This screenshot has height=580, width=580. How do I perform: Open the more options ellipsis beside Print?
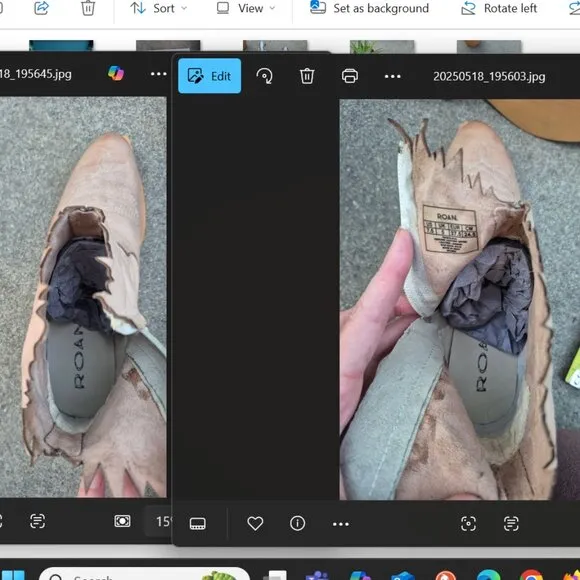[392, 77]
